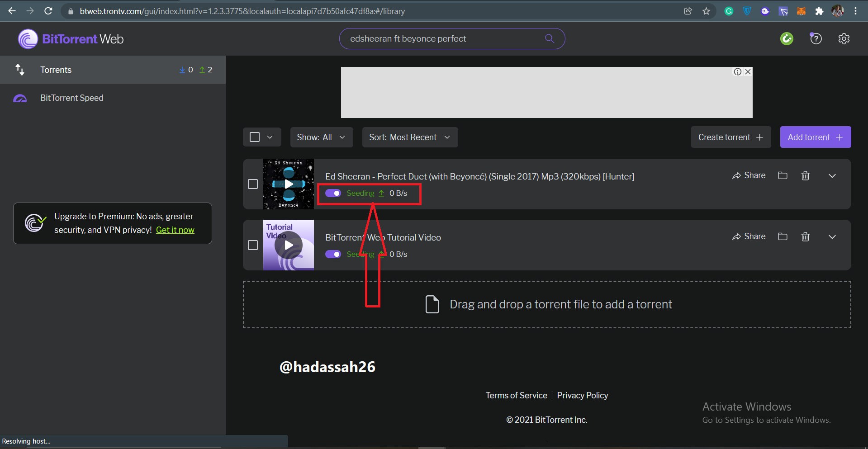
Task: Open the select-all dropdown arrow
Action: click(270, 137)
